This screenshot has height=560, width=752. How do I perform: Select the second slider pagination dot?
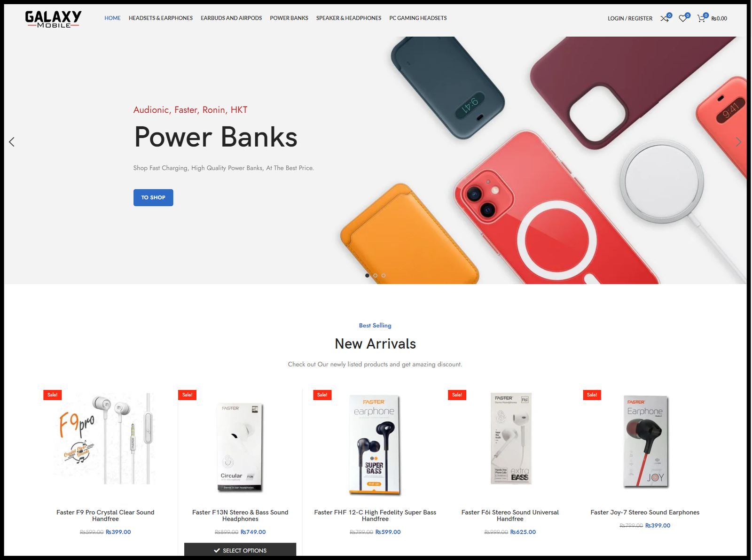coord(375,275)
